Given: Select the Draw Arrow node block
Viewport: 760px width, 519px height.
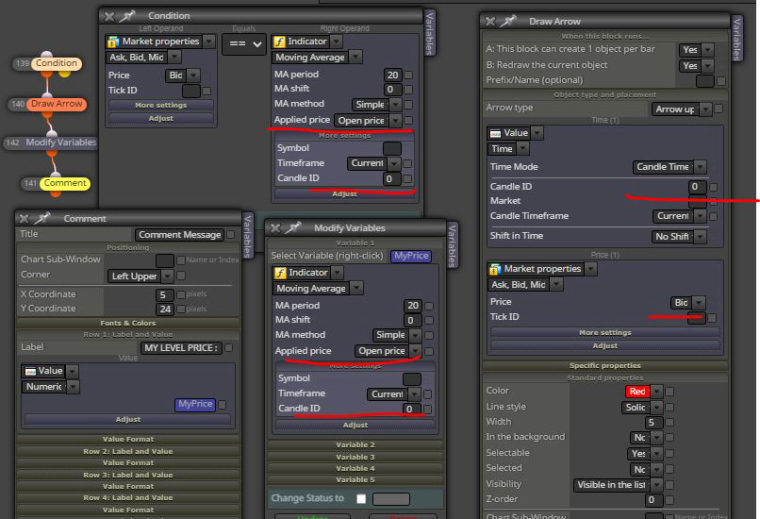Looking at the screenshot, I should click(x=56, y=104).
